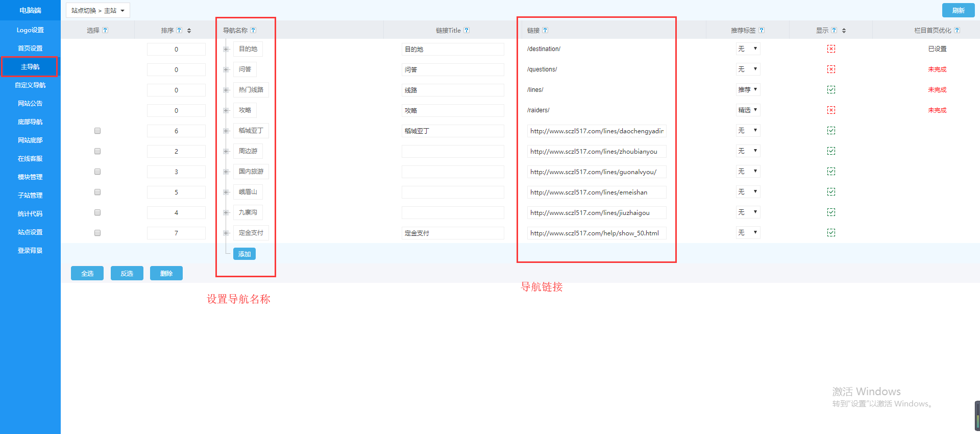Screen dimensions: 980x434
Task: Expand the tree node beside 周边游
Action: [226, 151]
